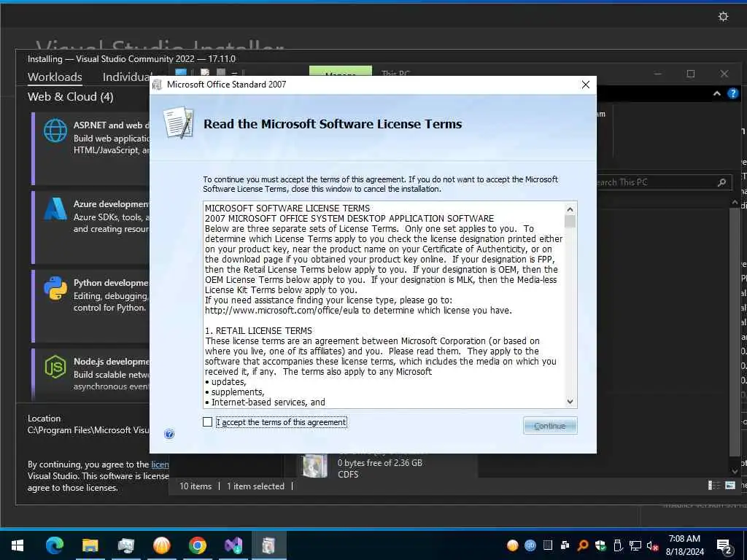Launch Microsoft Edge from taskbar

(x=54, y=545)
